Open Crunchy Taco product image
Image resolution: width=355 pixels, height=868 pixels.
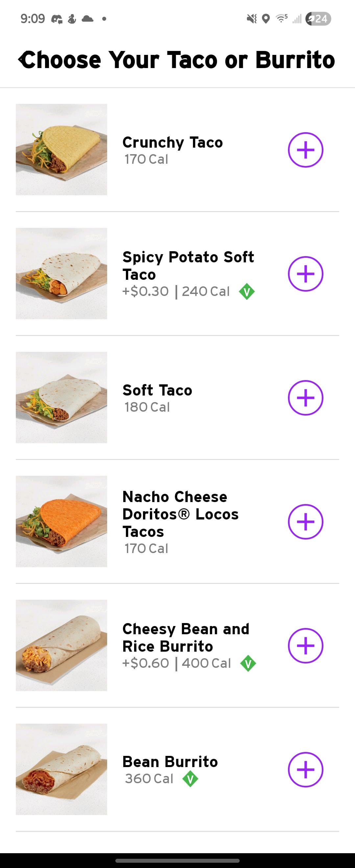tap(61, 150)
